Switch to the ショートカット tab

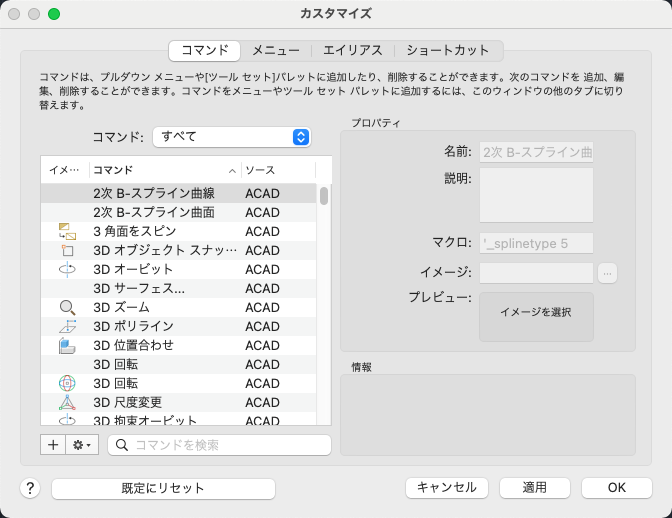click(448, 51)
